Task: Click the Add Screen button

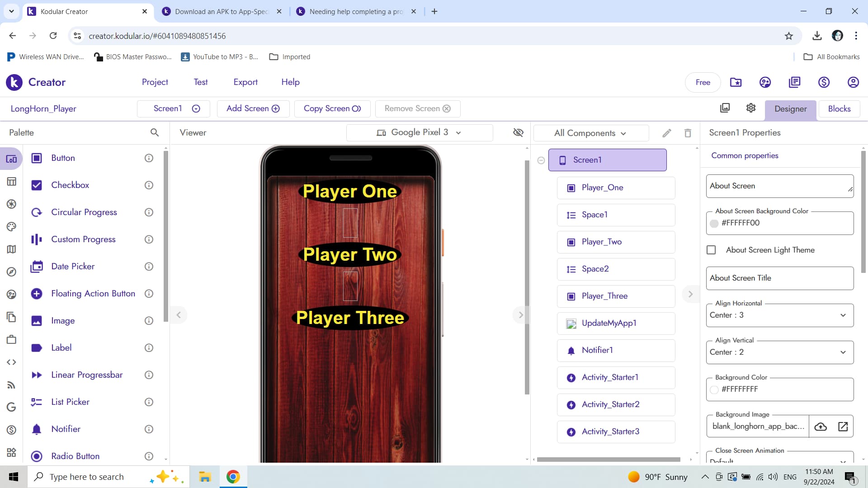Action: (253, 108)
